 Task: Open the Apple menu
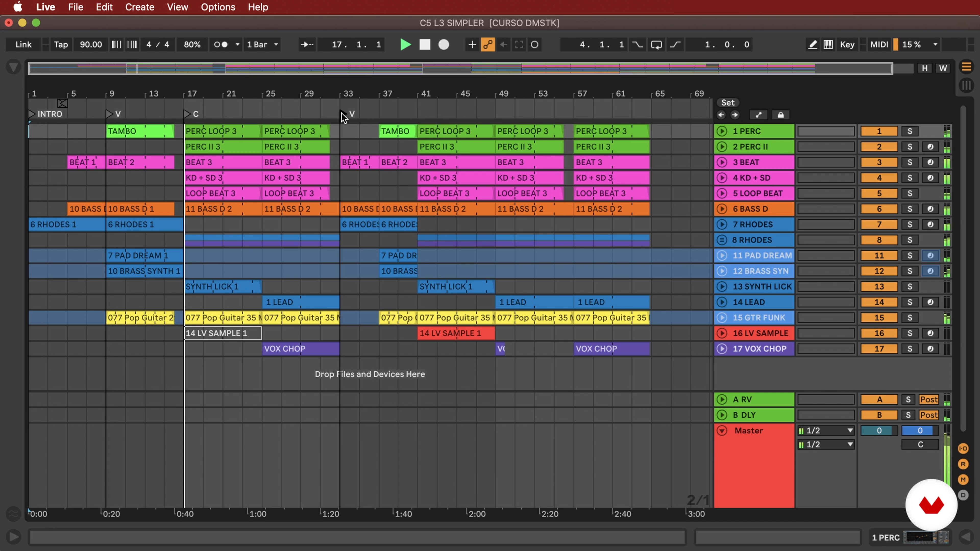tap(18, 7)
